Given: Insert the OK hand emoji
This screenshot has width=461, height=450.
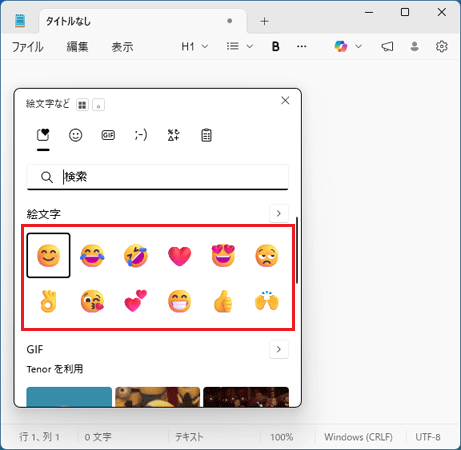Looking at the screenshot, I should (48, 301).
